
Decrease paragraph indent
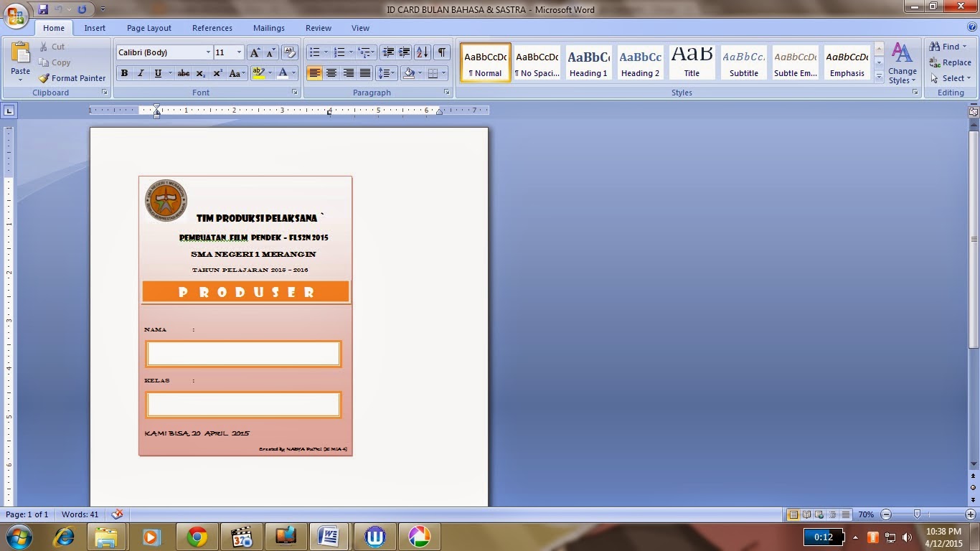[388, 52]
